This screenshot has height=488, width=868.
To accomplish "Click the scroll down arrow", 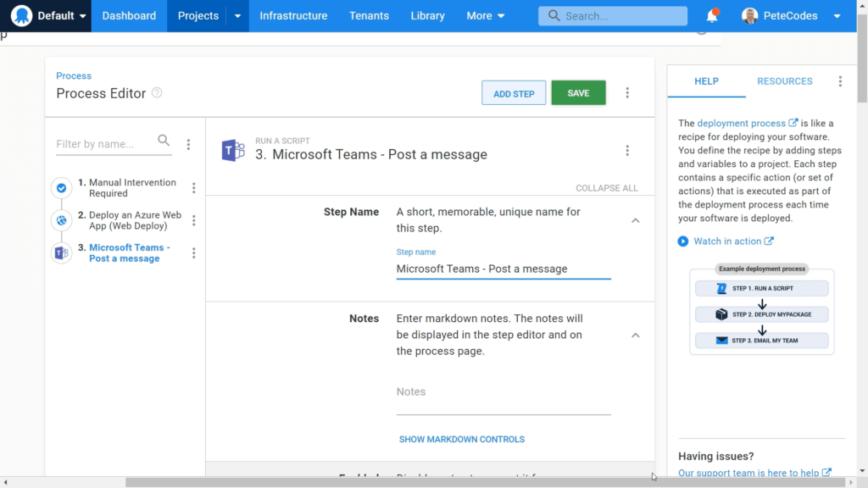I will click(x=862, y=471).
